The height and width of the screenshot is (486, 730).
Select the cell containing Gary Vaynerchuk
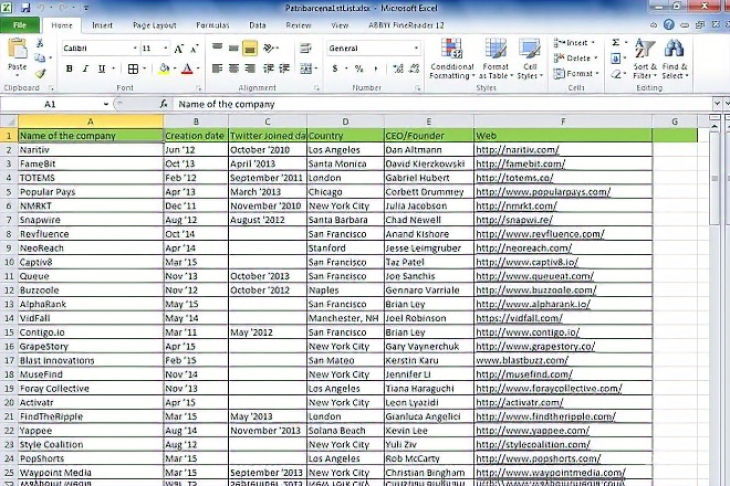(428, 346)
